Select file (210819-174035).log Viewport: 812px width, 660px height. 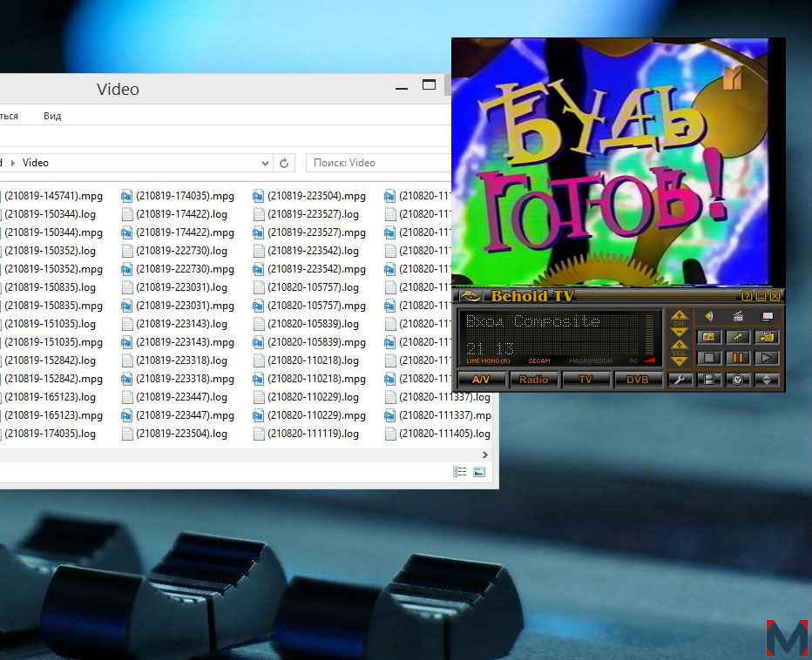pyautogui.click(x=50, y=434)
